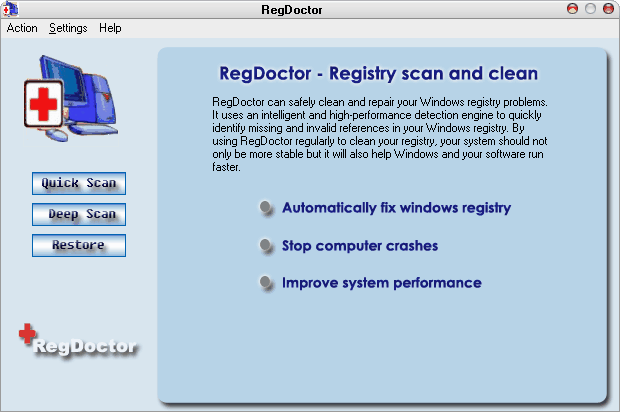Open the Action menu

coord(22,28)
